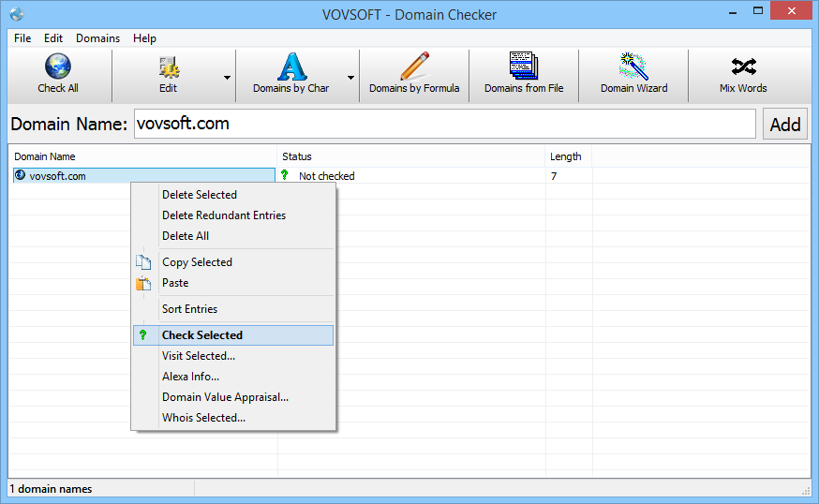Choose Alexa Info... from context menu

tap(233, 377)
